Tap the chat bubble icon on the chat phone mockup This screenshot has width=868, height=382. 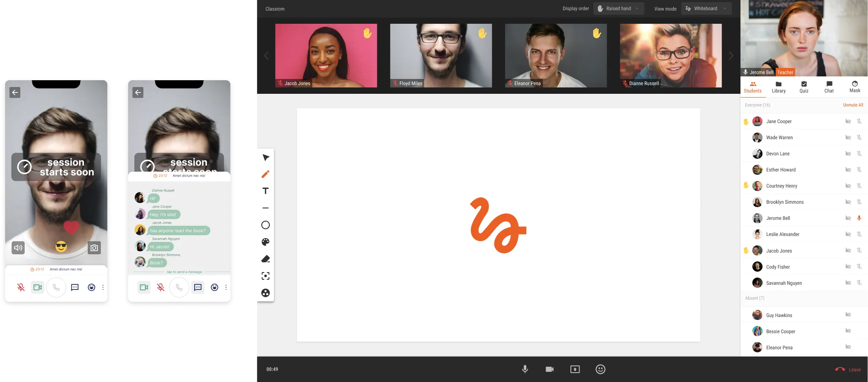pyautogui.click(x=198, y=287)
